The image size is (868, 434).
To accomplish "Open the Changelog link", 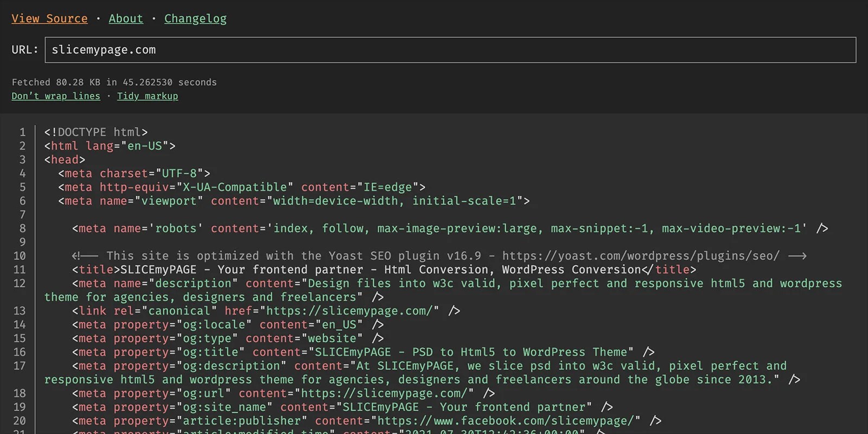I will click(x=195, y=18).
